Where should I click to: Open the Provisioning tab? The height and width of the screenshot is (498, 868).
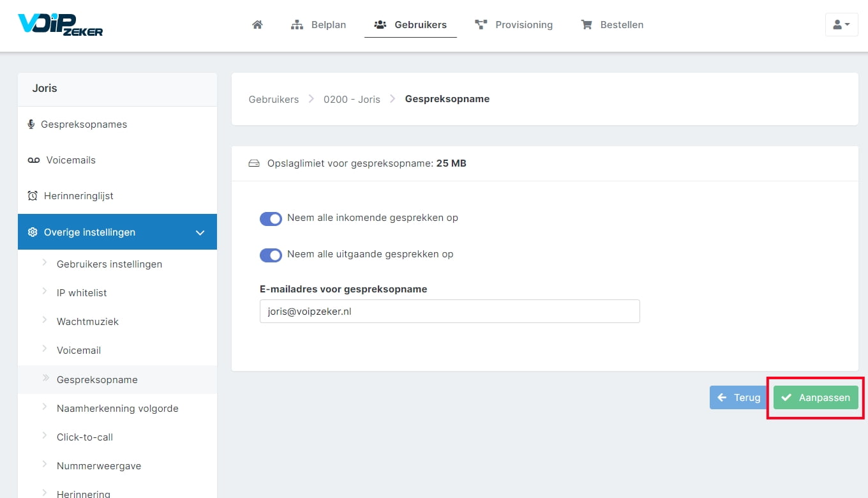[514, 25]
